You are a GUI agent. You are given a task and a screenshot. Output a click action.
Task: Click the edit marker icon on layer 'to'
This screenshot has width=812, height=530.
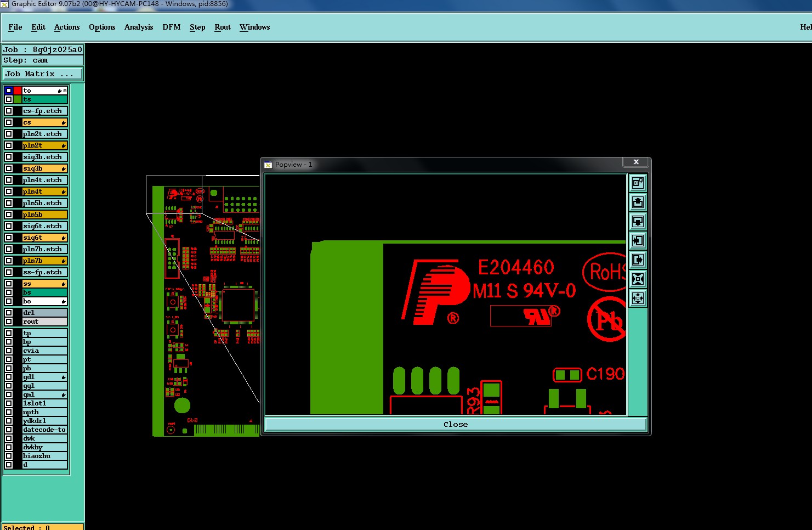tap(60, 91)
